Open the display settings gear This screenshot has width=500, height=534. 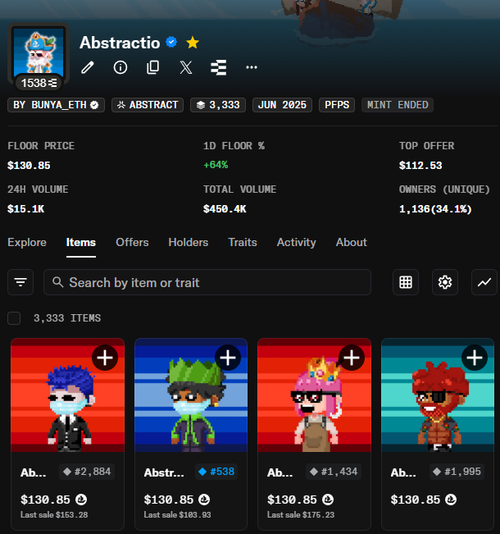(445, 282)
